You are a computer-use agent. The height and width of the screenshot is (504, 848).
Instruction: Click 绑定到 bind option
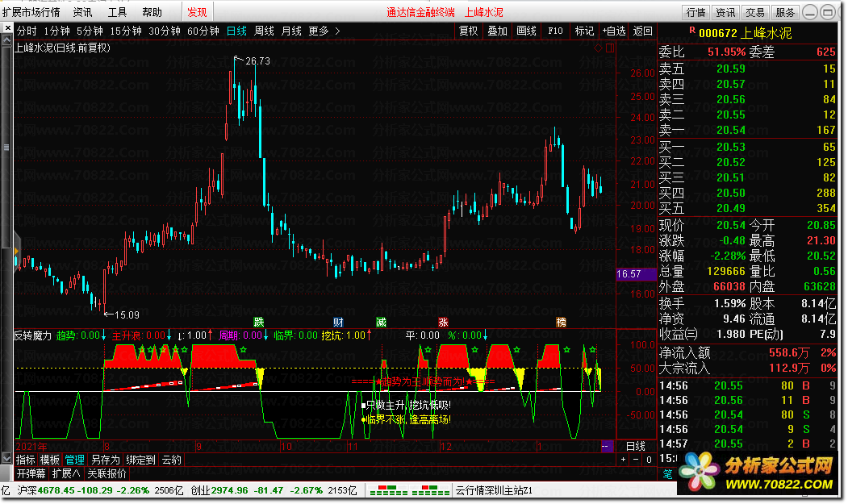(140, 460)
